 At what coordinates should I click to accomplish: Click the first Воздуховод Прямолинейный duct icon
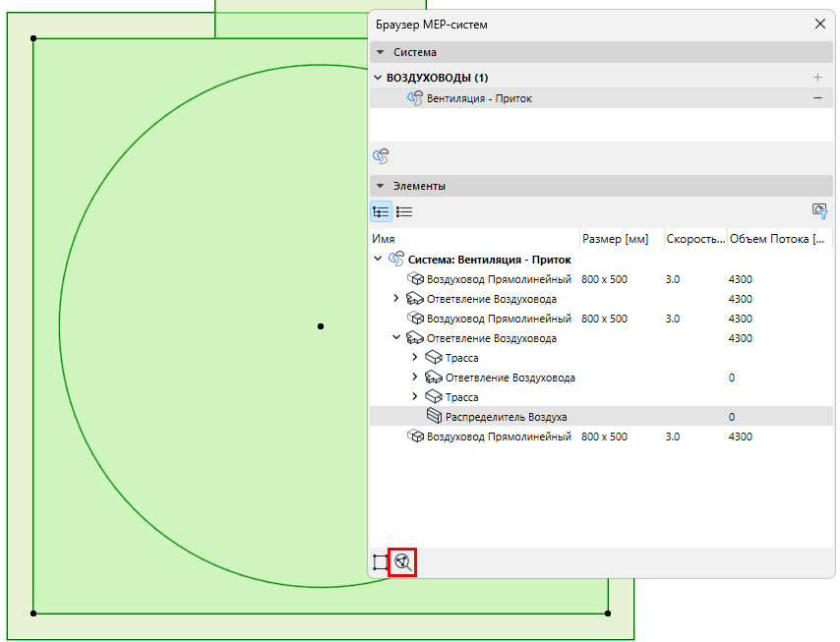point(415,279)
